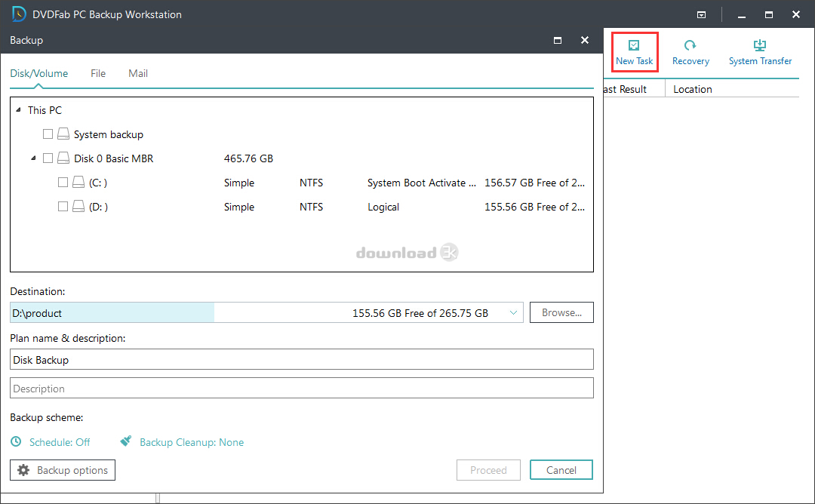
Task: Maximize the Backup dialog panel
Action: coord(558,40)
